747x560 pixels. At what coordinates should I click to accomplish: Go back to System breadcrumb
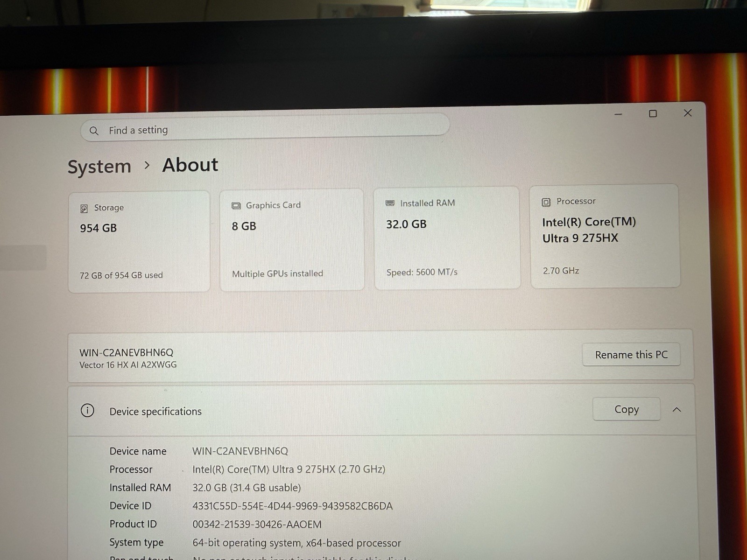point(99,167)
